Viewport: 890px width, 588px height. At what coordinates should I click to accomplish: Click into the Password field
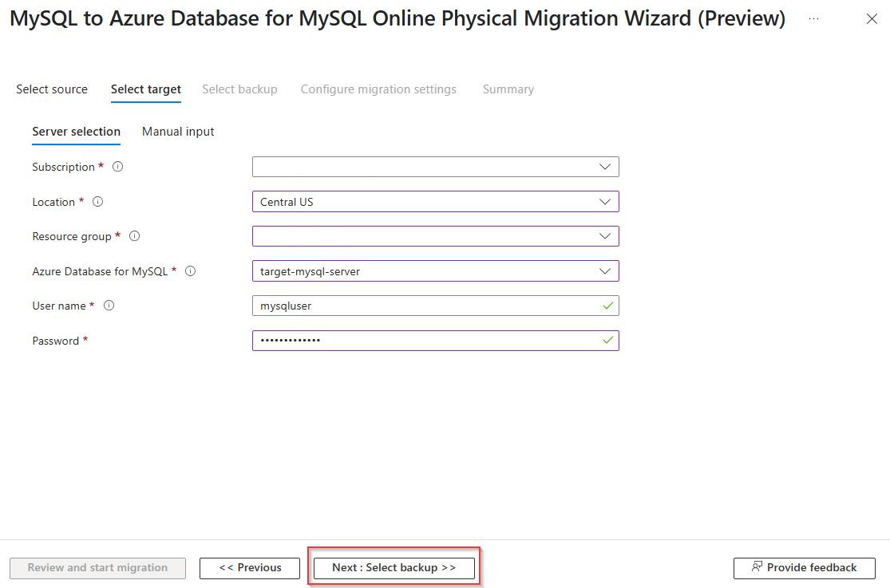pos(435,341)
